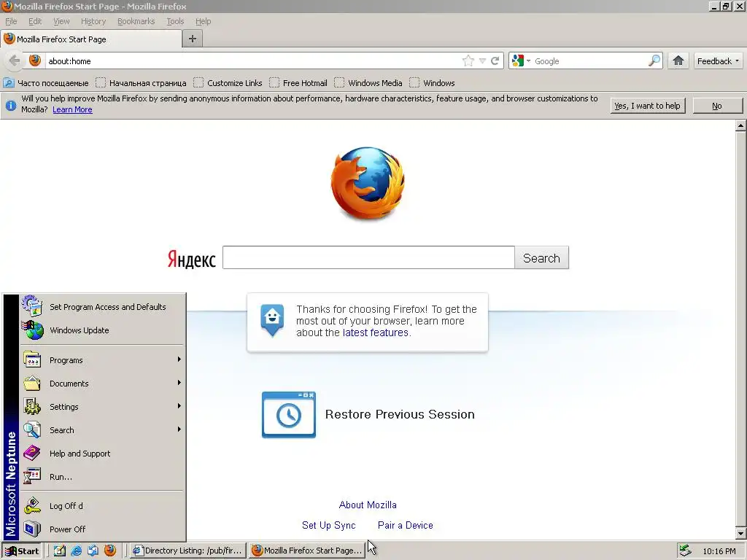
Task: Expand the Programs submenu
Action: coord(101,360)
